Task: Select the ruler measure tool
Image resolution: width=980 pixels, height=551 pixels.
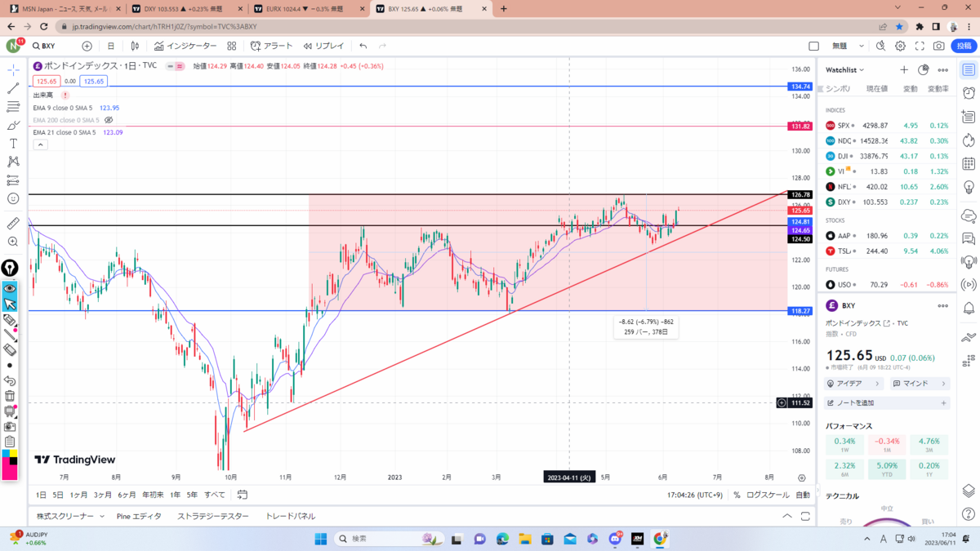Action: point(13,224)
